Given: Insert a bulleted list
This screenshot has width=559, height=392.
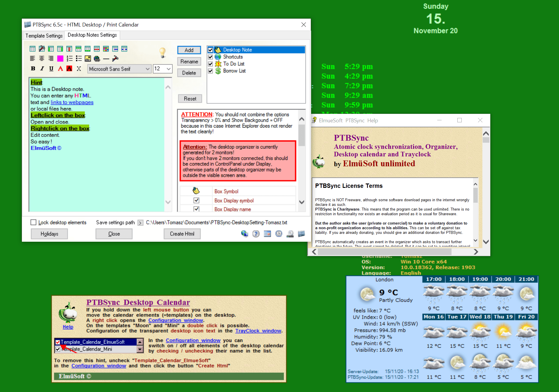Looking at the screenshot, I should 79,59.
